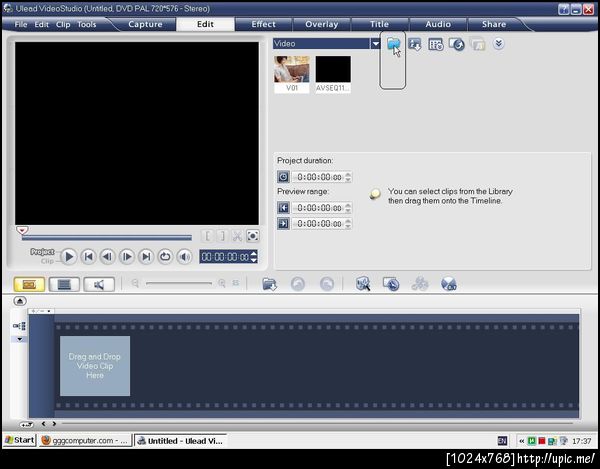600x469 pixels.
Task: Switch to ggcomputer.com taskbar window
Action: coord(85,441)
